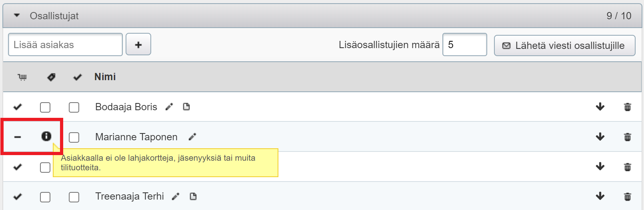Image resolution: width=644 pixels, height=210 pixels.
Task: Collapse the Osallistujat panel with the triangle
Action: 17,16
